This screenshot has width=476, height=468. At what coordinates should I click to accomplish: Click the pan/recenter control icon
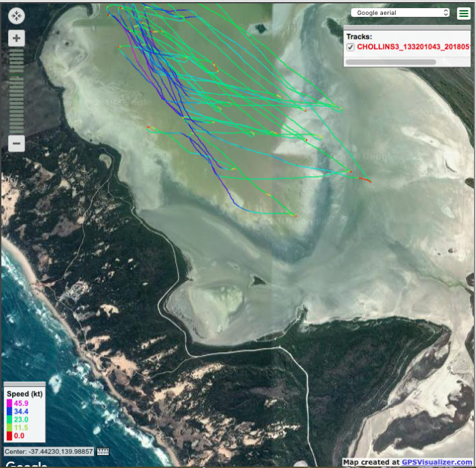click(17, 16)
